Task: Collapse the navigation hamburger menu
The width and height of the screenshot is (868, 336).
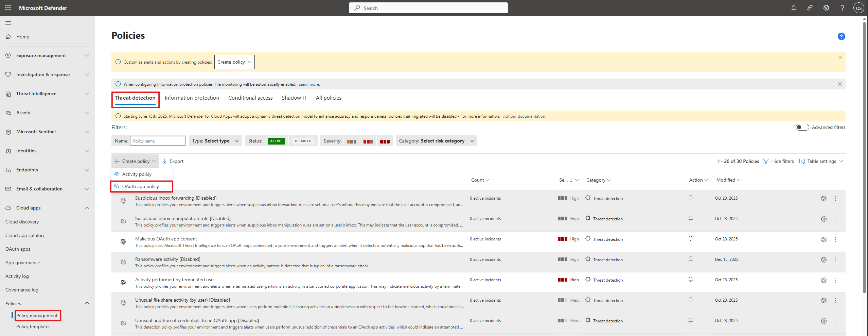Action: [x=8, y=23]
